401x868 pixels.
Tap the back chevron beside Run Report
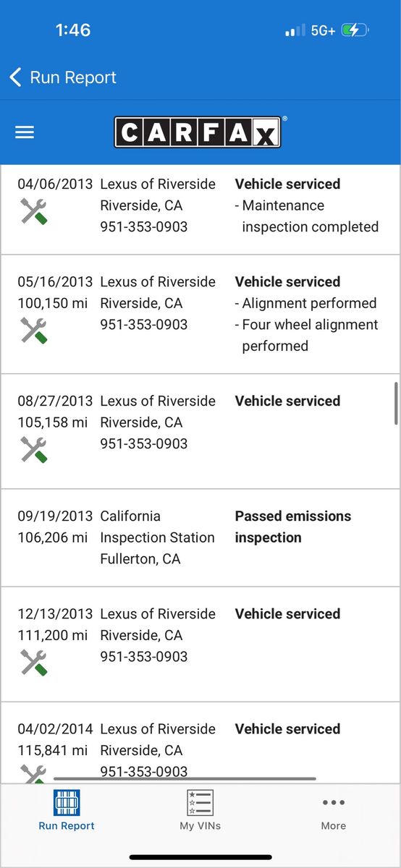(15, 77)
